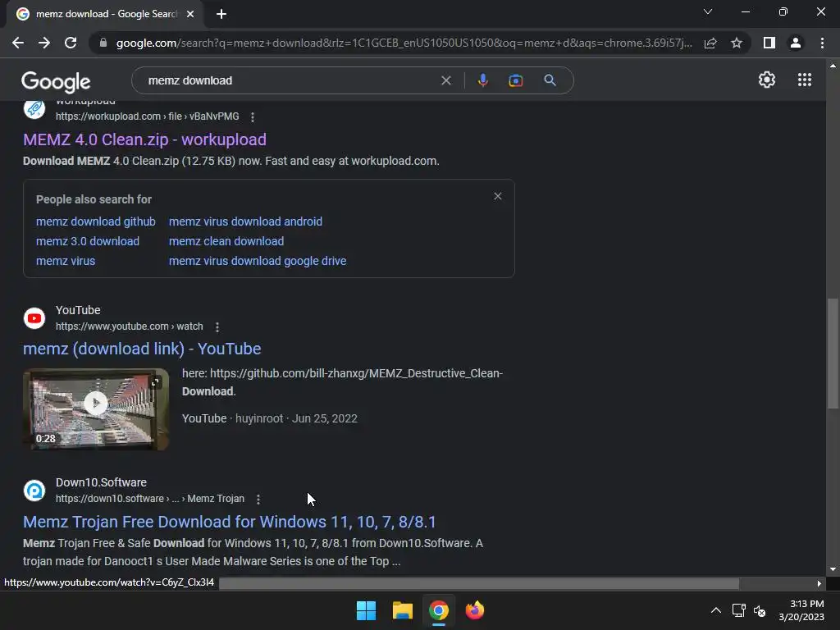Viewport: 840px width, 630px height.
Task: Open more options for Down10.Software result
Action: (x=258, y=500)
